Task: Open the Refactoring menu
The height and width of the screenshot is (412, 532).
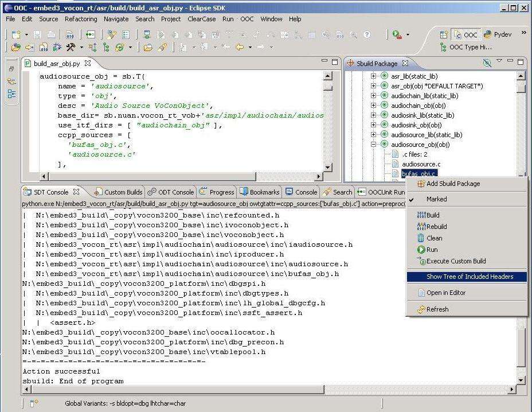Action: pos(81,19)
